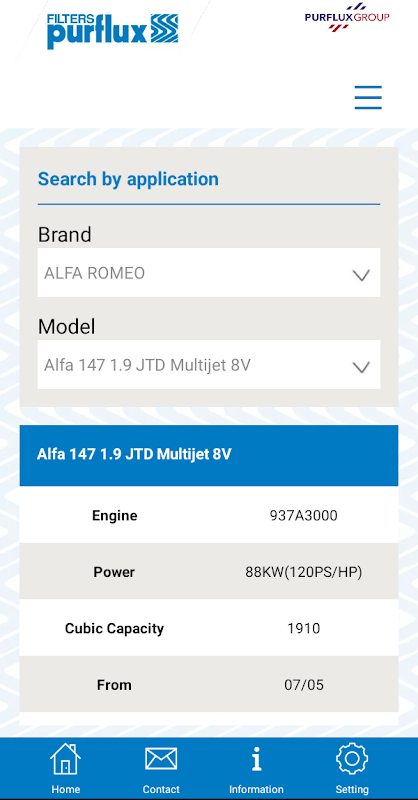Select the Power 88KW(120PS/HP) row

[x=209, y=571]
